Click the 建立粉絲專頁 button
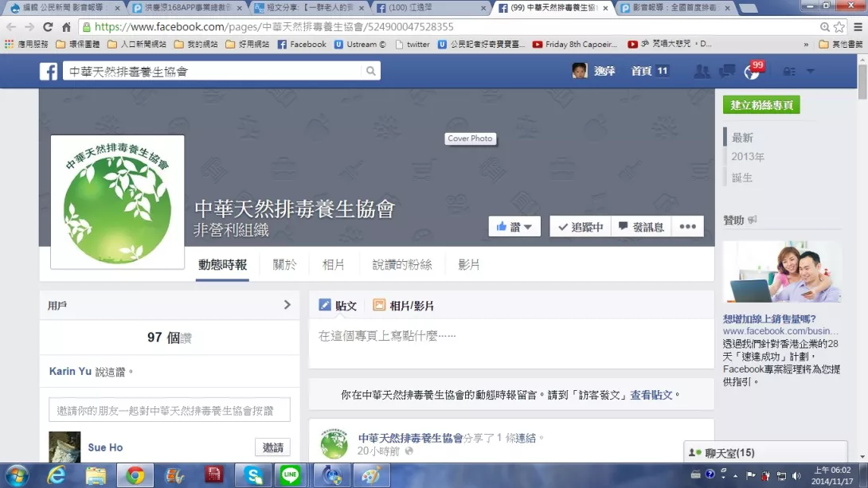 pos(761,105)
